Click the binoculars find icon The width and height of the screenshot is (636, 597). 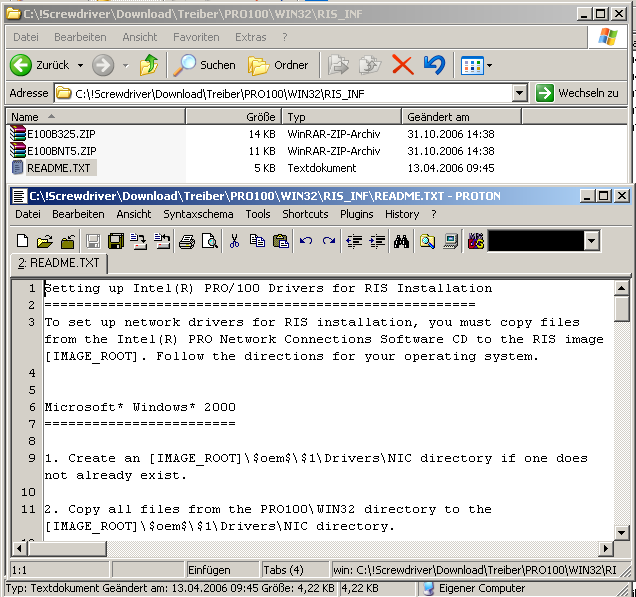(x=402, y=241)
